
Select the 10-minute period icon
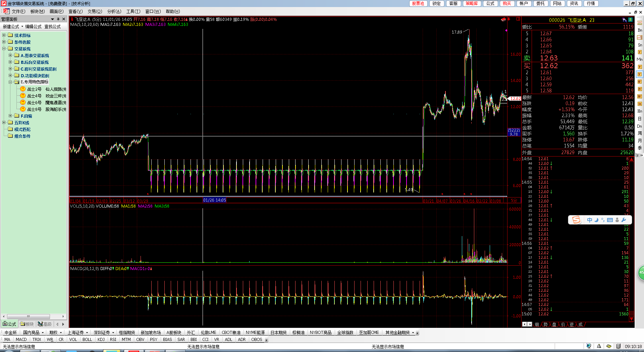point(640,82)
